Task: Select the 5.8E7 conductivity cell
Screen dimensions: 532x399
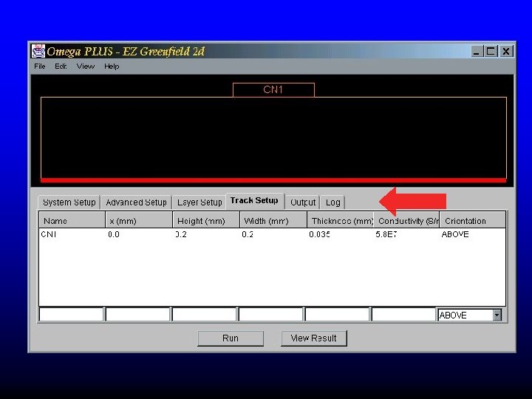Action: (406, 234)
